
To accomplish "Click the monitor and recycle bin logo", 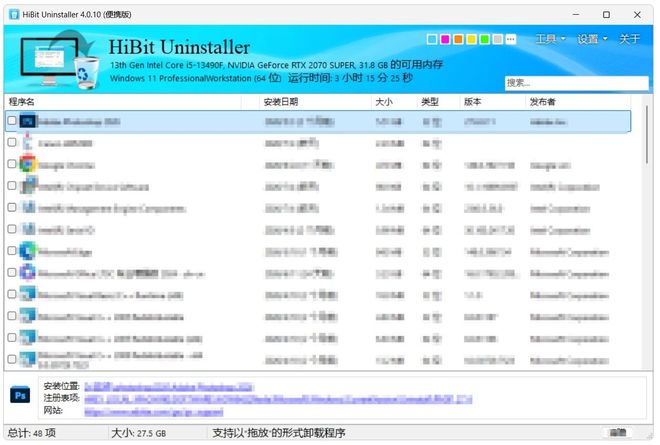I will click(59, 59).
